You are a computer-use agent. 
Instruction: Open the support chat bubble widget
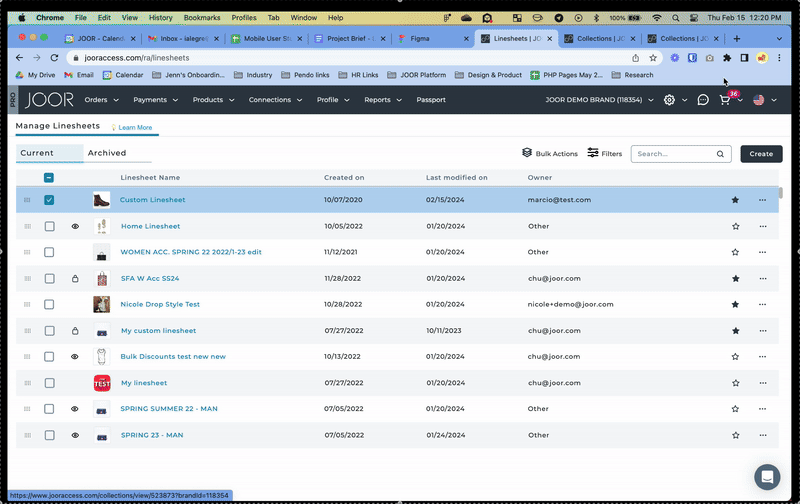point(766,477)
